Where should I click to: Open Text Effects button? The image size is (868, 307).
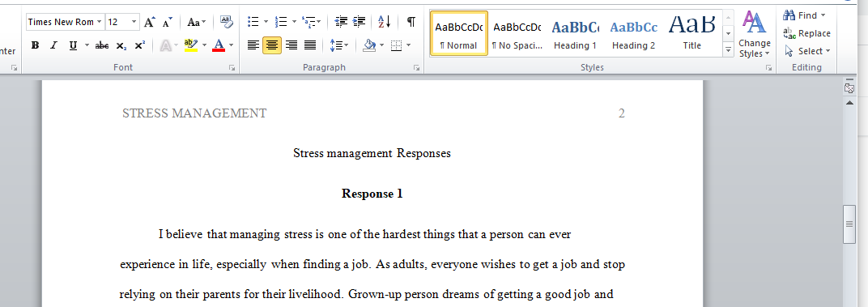(x=168, y=45)
